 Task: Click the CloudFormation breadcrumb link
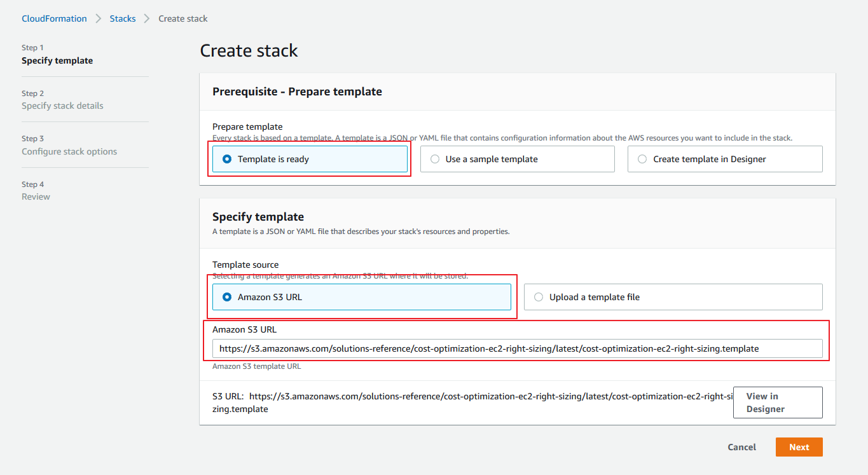tap(54, 18)
